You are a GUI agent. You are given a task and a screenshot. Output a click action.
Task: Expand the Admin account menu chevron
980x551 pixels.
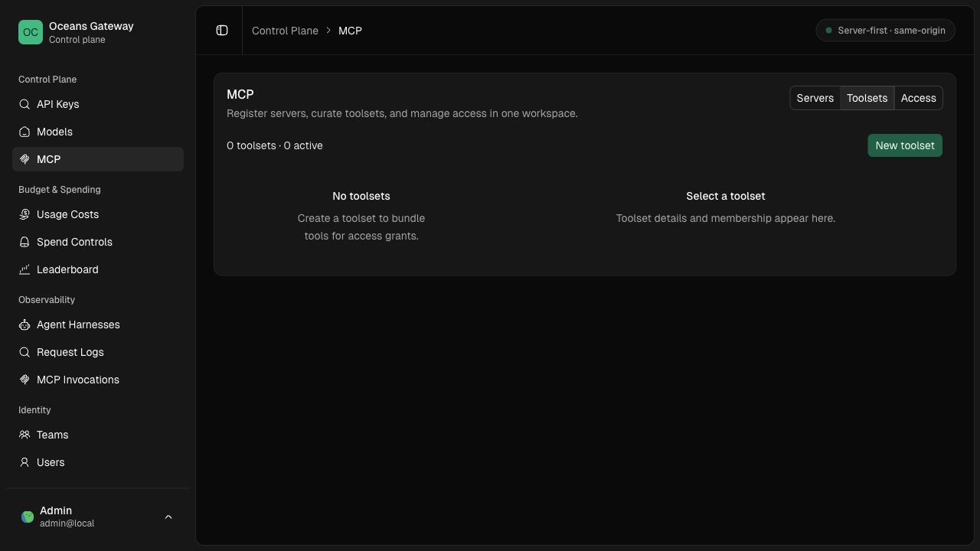168,517
